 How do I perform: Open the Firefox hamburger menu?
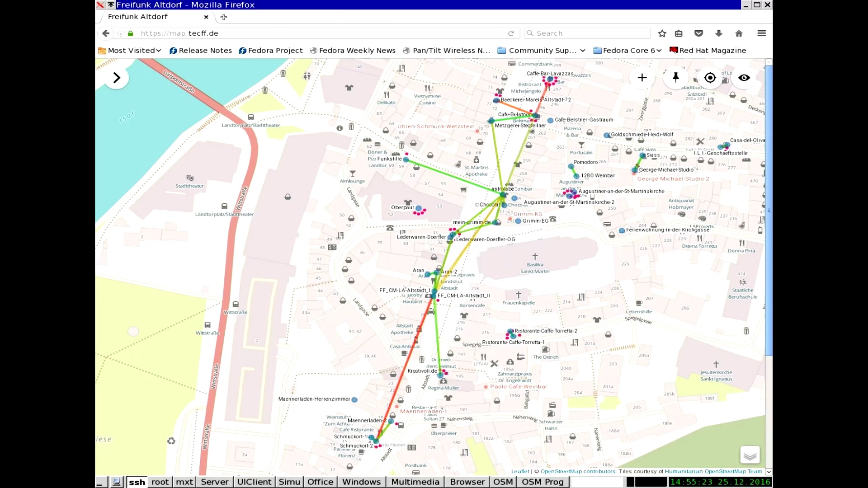[761, 33]
